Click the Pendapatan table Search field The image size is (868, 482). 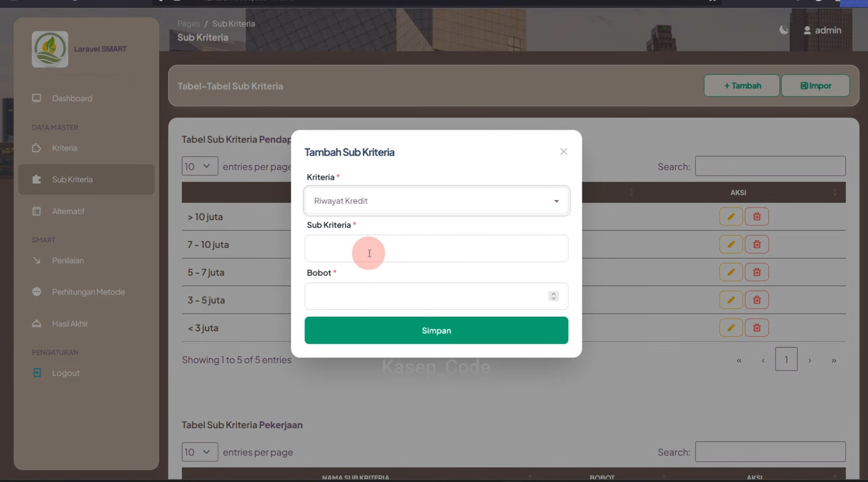[770, 166]
